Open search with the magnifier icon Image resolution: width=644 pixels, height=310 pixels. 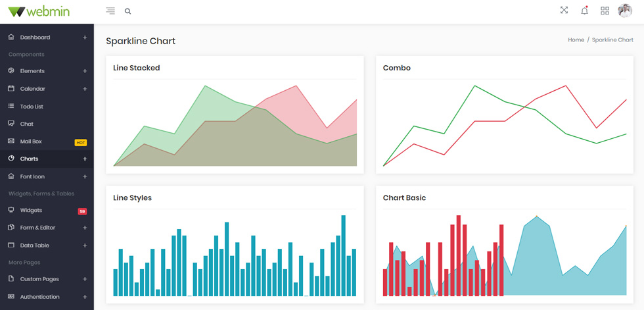127,11
